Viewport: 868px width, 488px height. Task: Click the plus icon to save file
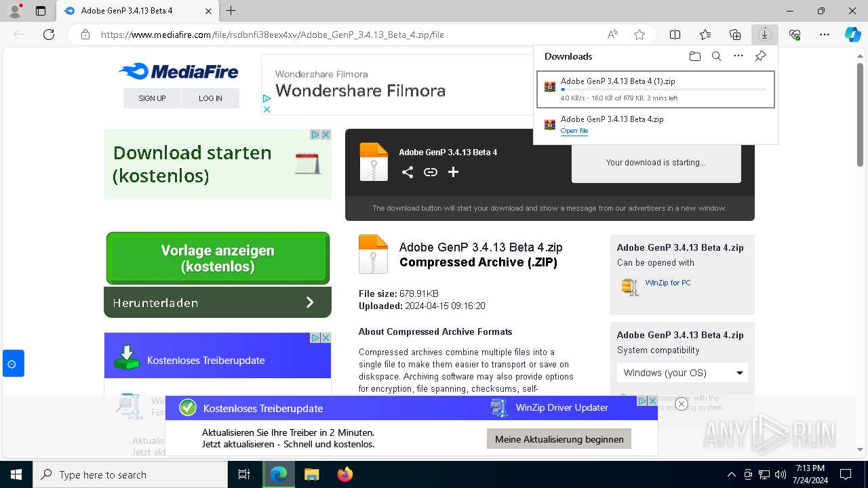453,172
